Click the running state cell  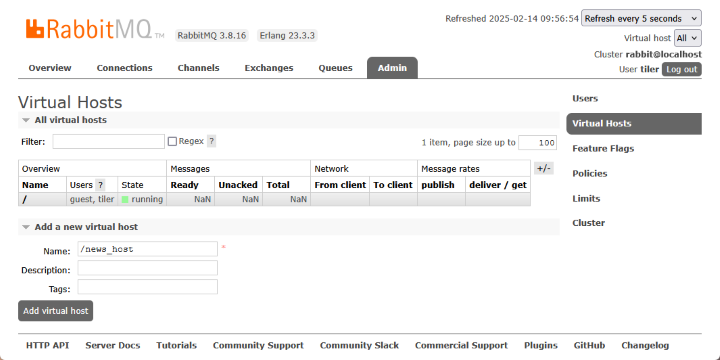point(142,199)
